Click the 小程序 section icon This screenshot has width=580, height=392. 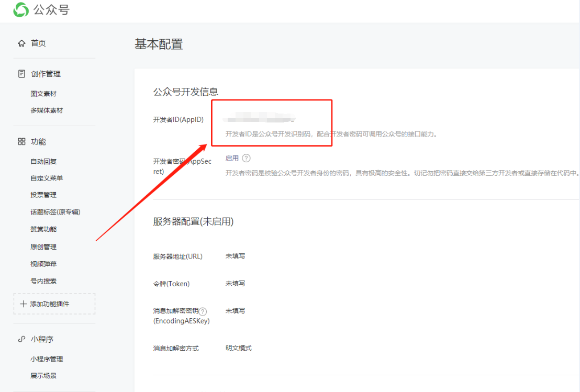tap(21, 339)
